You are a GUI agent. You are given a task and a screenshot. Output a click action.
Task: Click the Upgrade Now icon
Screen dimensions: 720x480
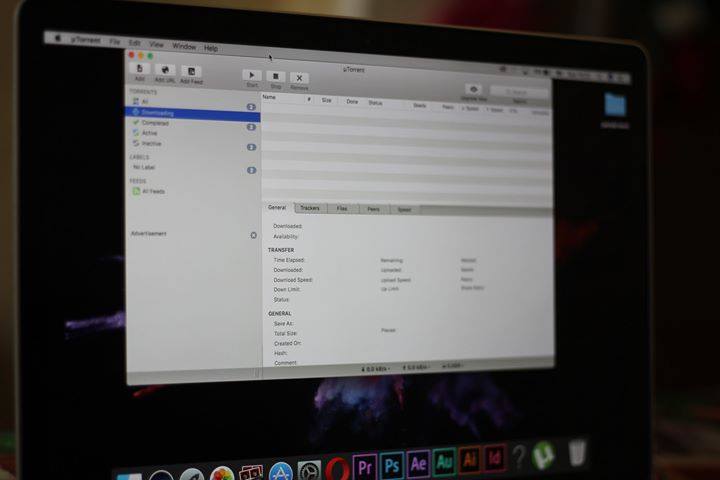point(474,90)
